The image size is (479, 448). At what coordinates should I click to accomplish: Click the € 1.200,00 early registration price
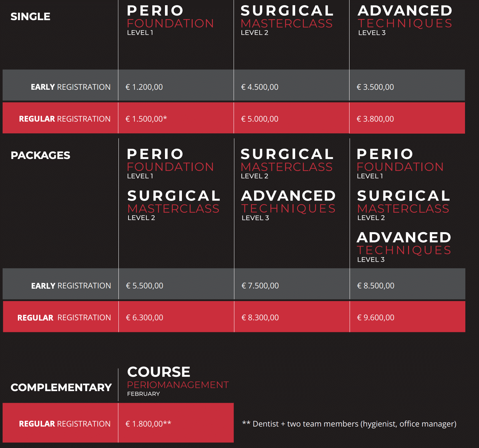[144, 87]
